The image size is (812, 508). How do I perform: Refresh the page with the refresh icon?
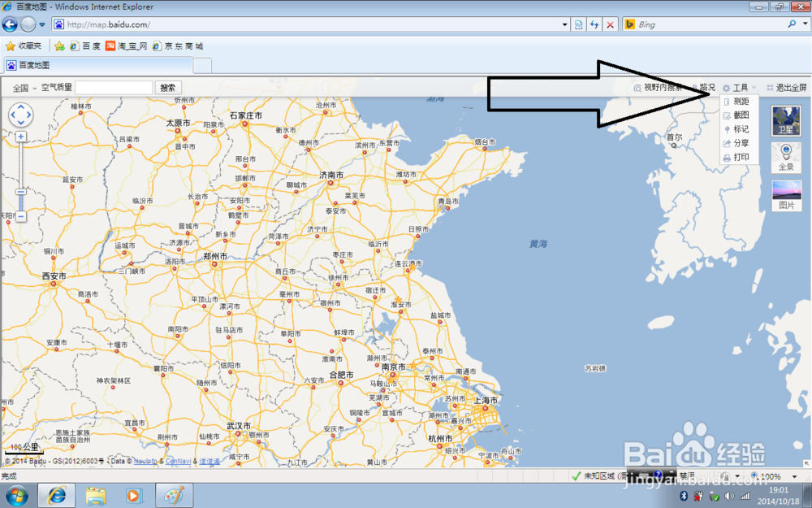tap(594, 24)
